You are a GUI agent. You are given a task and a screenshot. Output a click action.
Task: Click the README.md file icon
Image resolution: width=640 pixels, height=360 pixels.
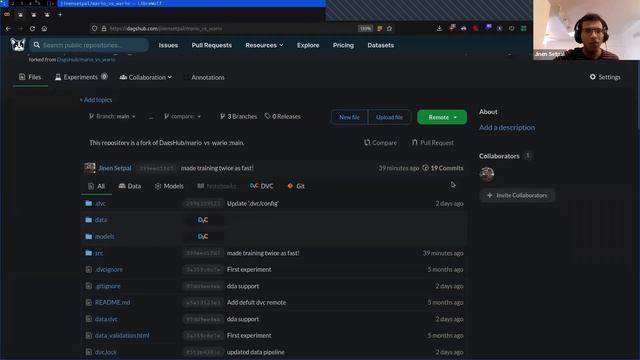tap(89, 302)
